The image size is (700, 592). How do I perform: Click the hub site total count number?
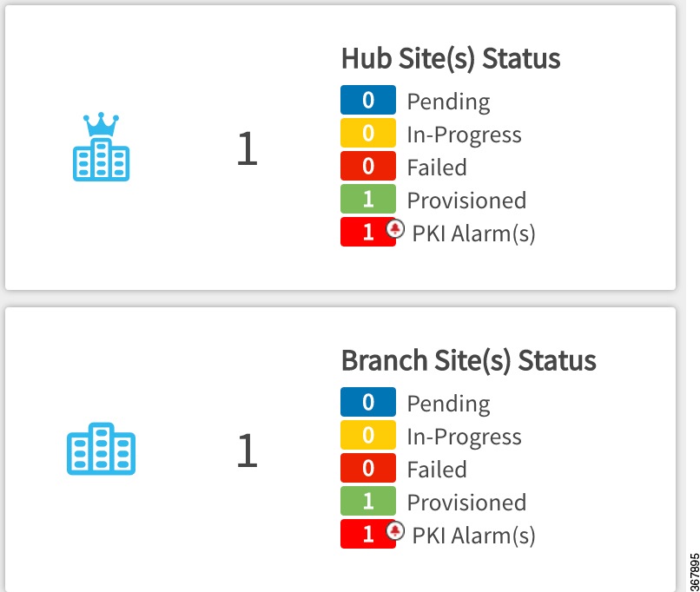(x=247, y=148)
